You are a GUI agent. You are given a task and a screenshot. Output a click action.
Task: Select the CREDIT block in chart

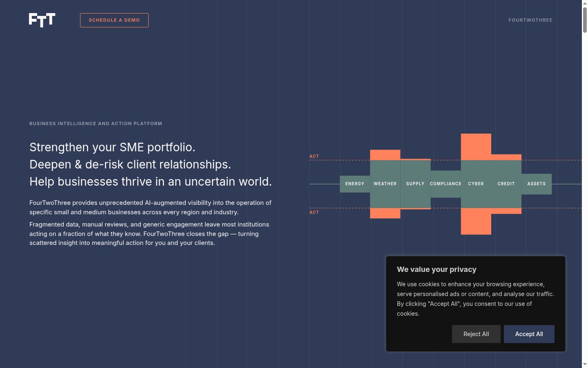[x=506, y=184]
